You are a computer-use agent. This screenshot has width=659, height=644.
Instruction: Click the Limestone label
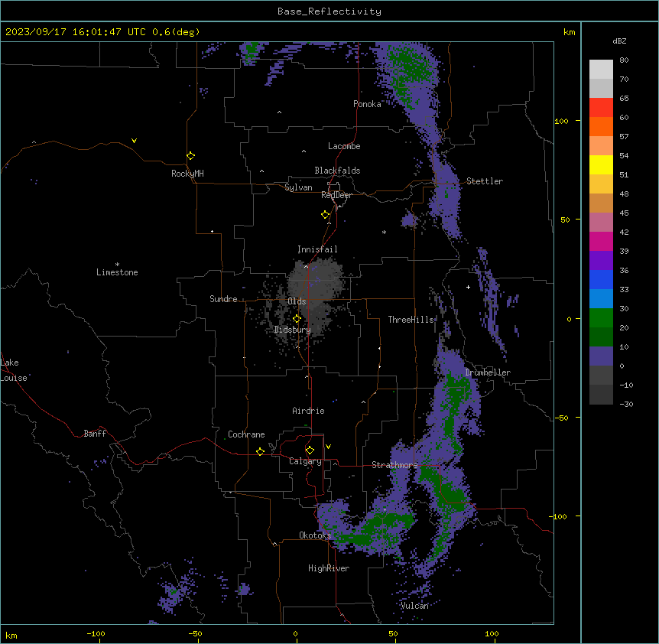[x=117, y=272]
